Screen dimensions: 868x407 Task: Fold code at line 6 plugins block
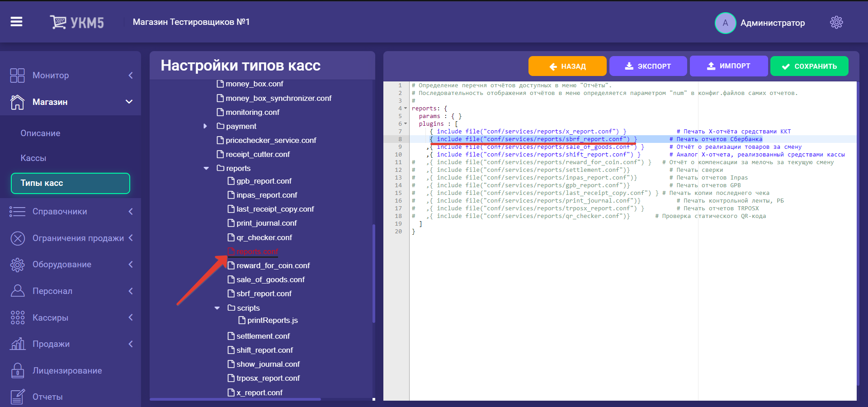pos(406,124)
